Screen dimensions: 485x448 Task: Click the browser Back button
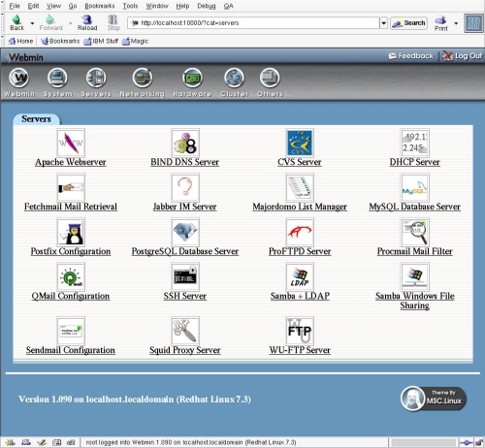tap(16, 23)
